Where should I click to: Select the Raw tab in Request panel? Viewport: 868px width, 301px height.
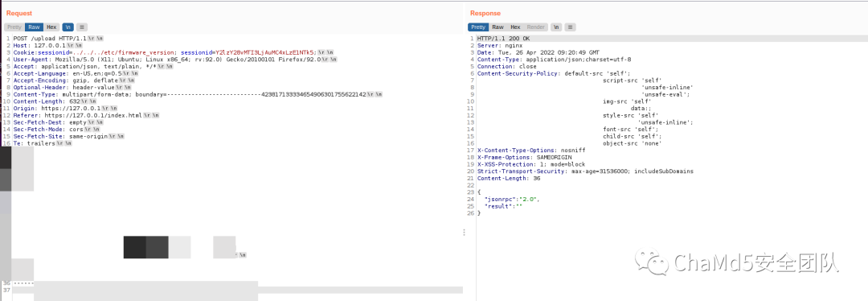pyautogui.click(x=34, y=27)
